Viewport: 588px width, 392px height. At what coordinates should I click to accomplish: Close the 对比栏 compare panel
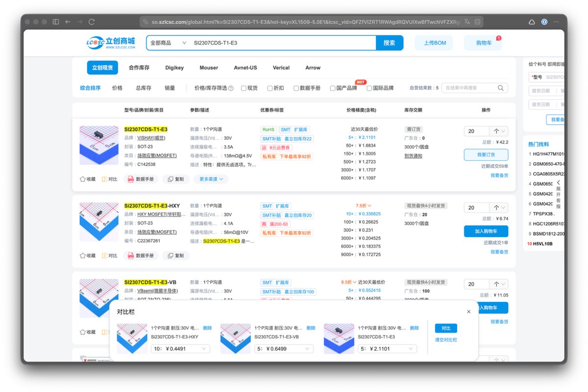point(468,312)
